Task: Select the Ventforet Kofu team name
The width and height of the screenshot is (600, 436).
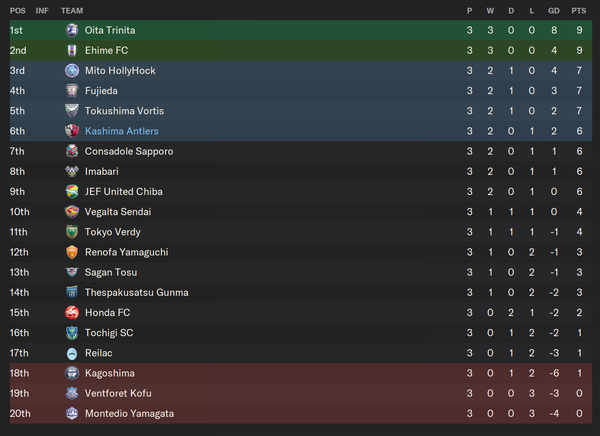Action: pos(117,393)
